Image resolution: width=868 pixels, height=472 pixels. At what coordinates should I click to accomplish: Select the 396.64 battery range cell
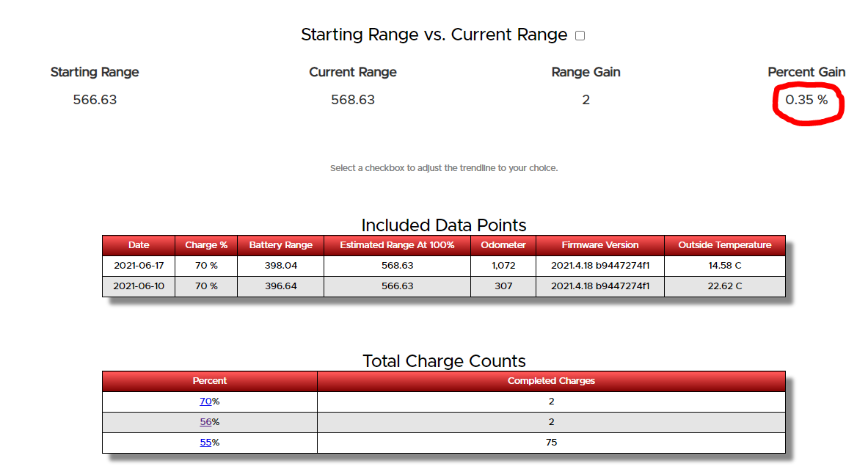281,286
